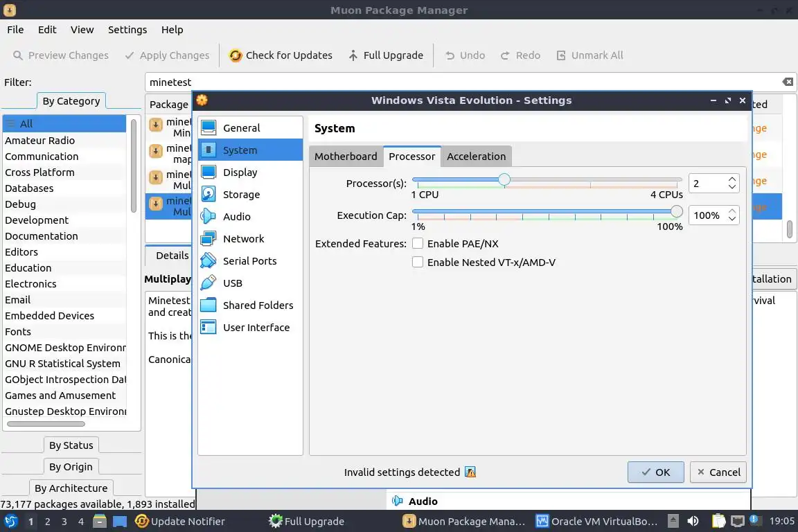Click the Cancel button in settings dialog
This screenshot has height=532, width=798.
click(718, 472)
